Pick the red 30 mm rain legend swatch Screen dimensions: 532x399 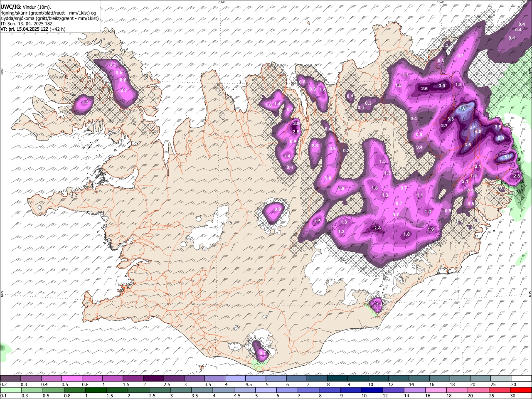[x=522, y=390]
